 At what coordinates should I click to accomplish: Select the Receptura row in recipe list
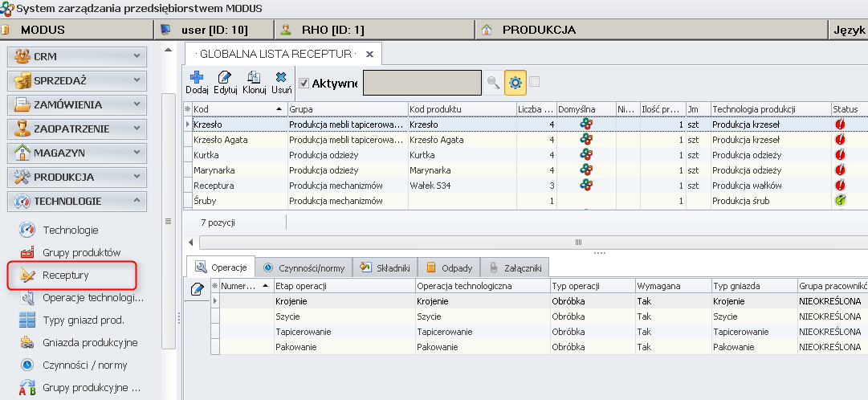pos(525,185)
